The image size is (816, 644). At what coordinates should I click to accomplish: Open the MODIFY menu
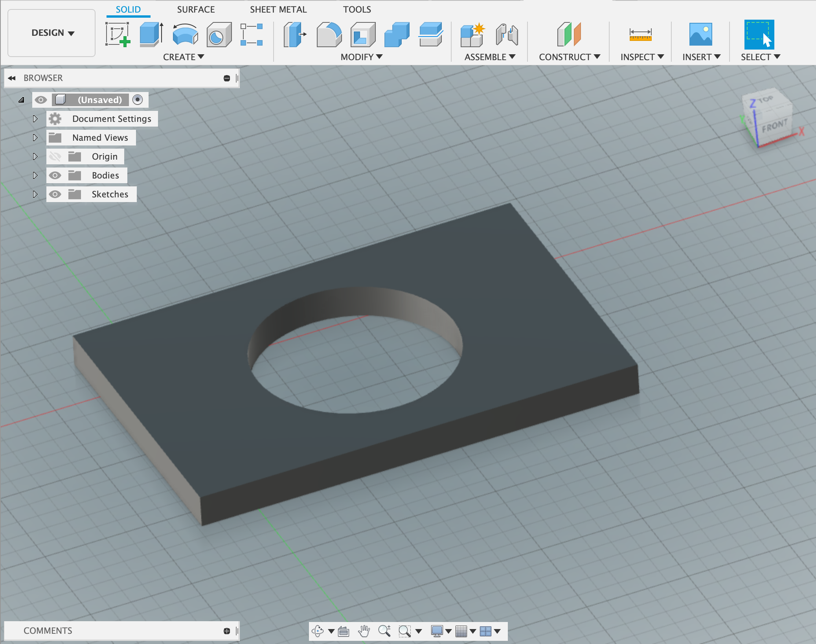[x=361, y=57]
